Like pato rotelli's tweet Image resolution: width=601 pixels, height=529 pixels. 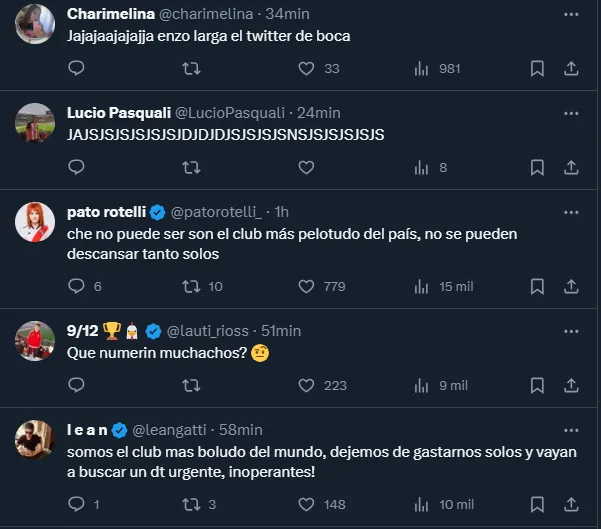coord(308,286)
